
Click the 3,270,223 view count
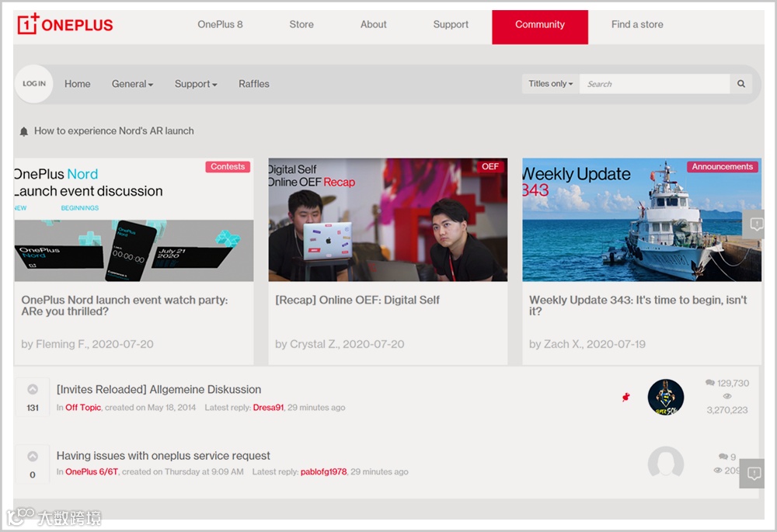(727, 409)
